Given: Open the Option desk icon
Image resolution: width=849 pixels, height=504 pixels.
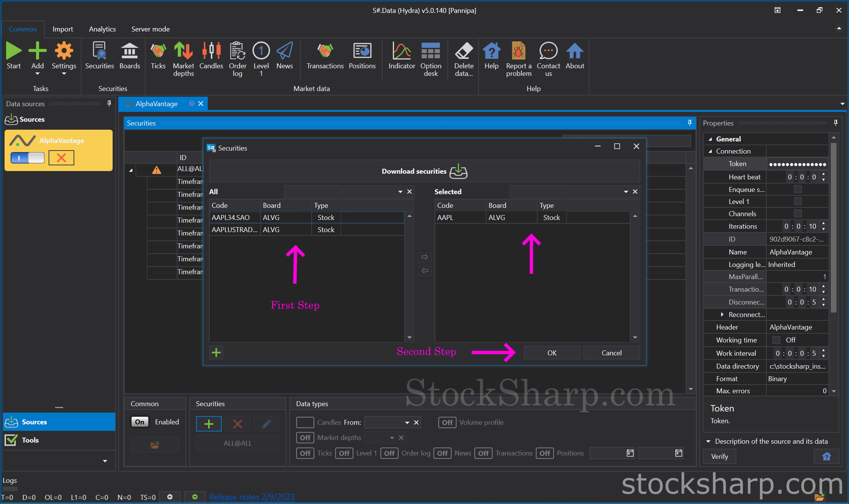Looking at the screenshot, I should coord(431,51).
